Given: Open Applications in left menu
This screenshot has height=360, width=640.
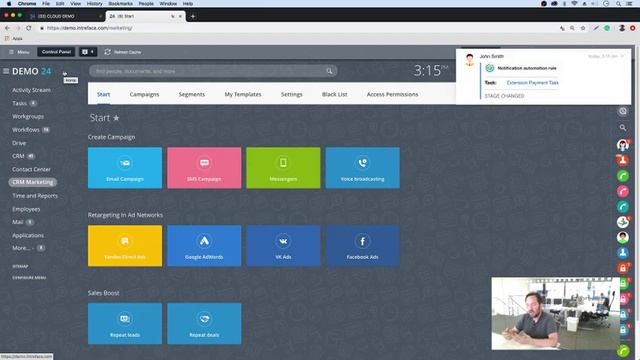Looking at the screenshot, I should [28, 236].
